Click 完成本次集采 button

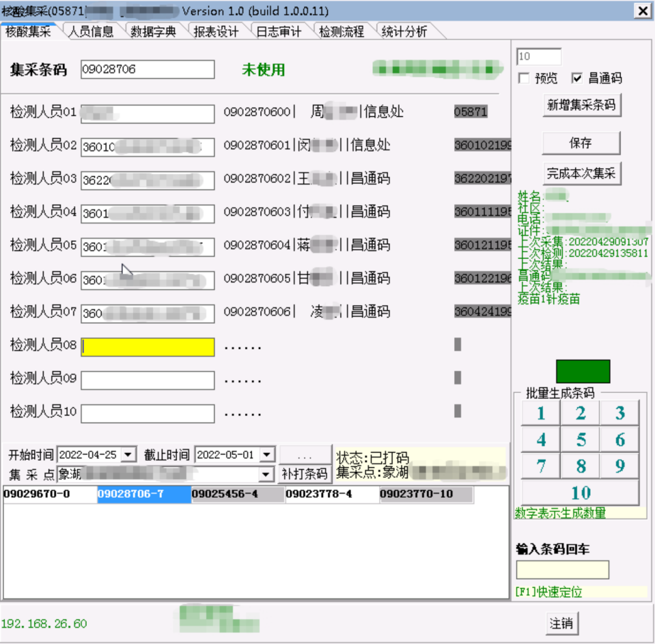[x=582, y=173]
